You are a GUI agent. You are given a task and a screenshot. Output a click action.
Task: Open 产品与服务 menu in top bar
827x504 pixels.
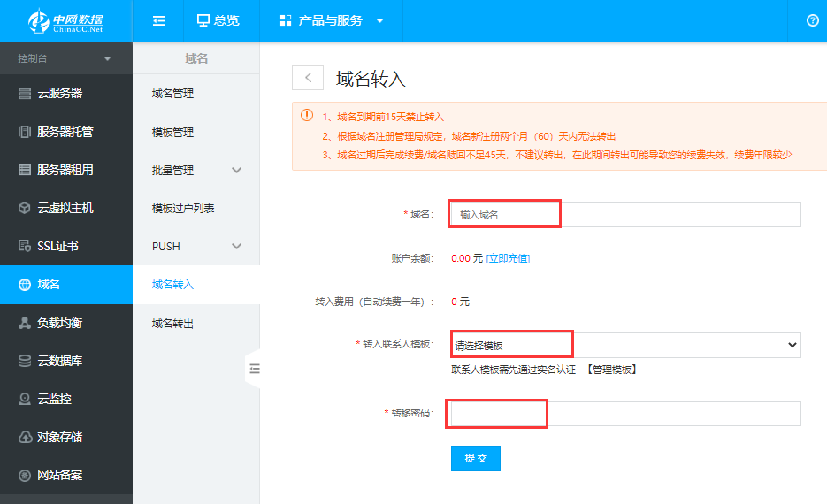(332, 20)
